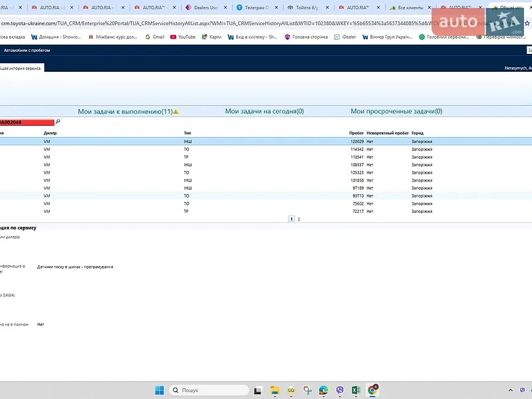Open the Головна сторінка bookmark
The height and width of the screenshot is (399, 532).
click(x=306, y=37)
